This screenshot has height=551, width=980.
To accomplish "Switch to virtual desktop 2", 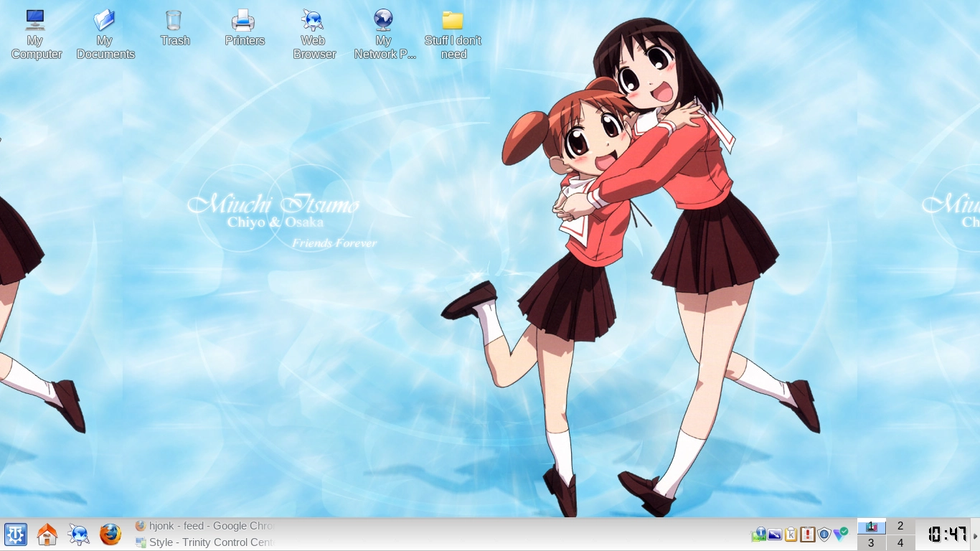I will (x=900, y=527).
